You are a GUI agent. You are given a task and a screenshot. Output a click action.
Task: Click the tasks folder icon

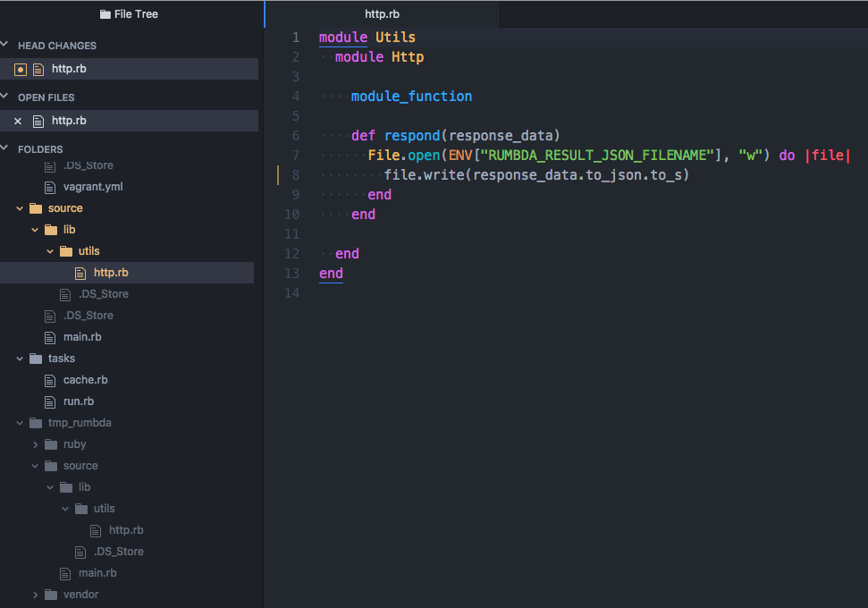click(x=36, y=359)
